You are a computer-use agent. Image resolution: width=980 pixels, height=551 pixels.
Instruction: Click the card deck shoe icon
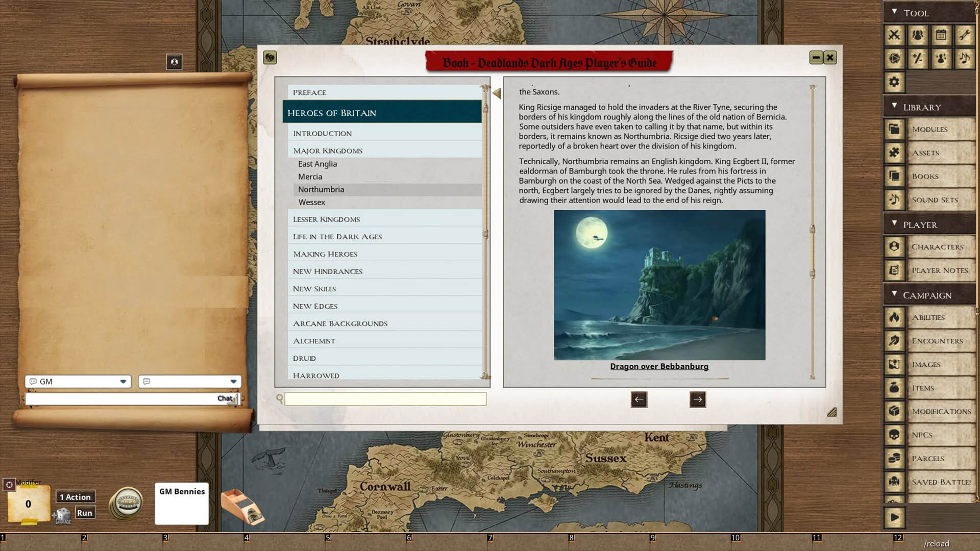242,506
